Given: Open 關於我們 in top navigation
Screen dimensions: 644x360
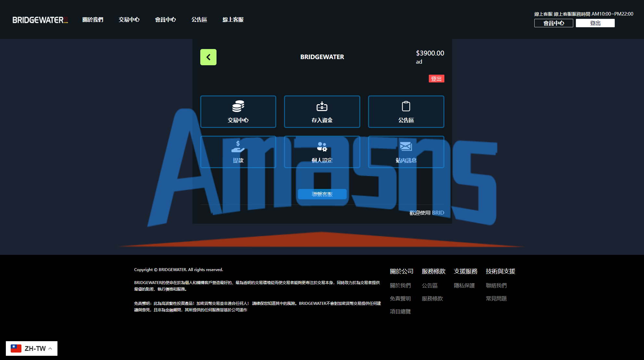Looking at the screenshot, I should [93, 20].
